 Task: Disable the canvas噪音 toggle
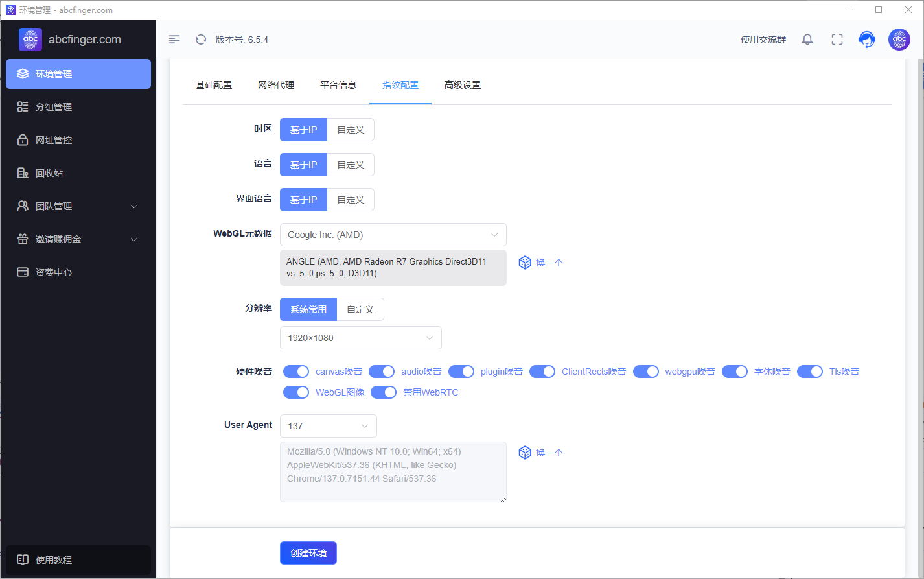[x=296, y=372]
